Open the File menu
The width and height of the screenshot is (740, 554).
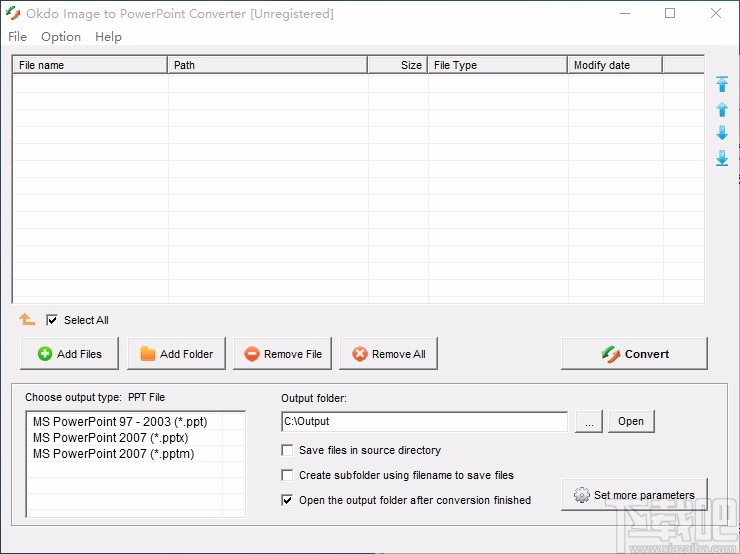coord(17,36)
